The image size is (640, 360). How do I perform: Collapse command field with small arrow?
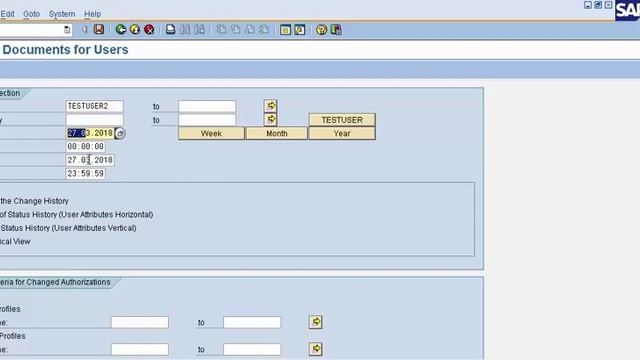click(84, 29)
